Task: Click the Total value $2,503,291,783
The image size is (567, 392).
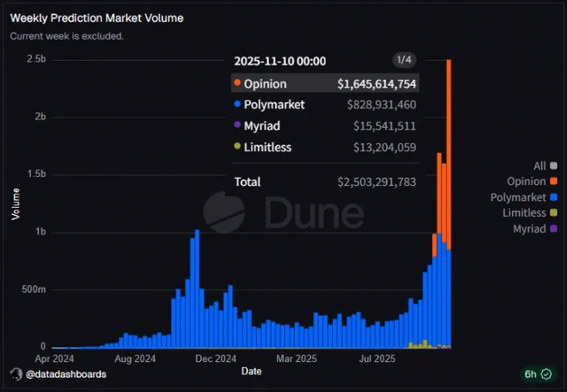Action: pyautogui.click(x=377, y=182)
